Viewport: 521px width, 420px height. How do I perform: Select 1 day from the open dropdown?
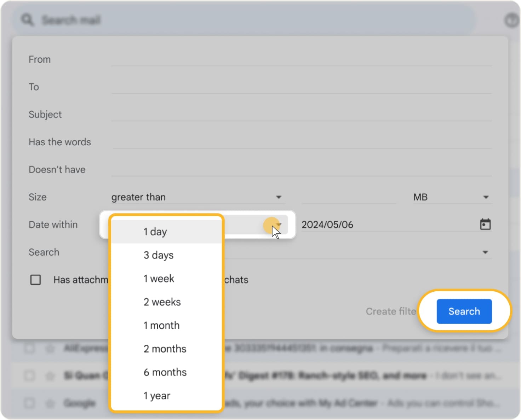tap(154, 232)
